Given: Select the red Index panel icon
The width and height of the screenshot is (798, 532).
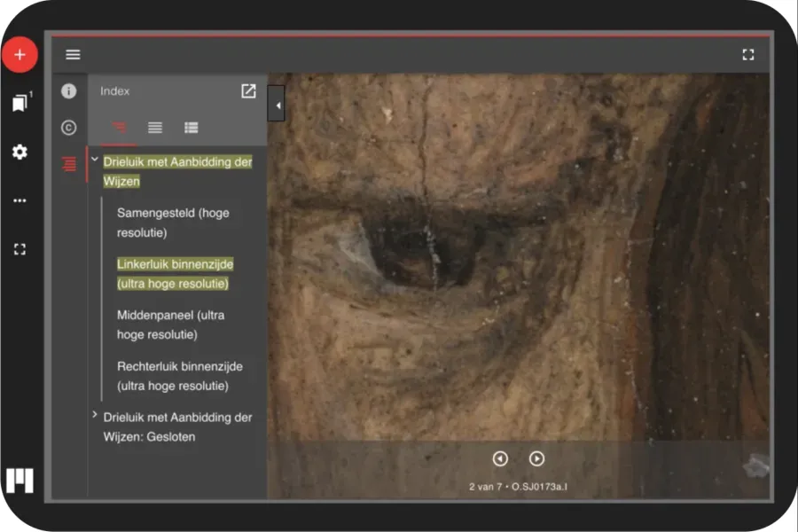Looking at the screenshot, I should (69, 164).
